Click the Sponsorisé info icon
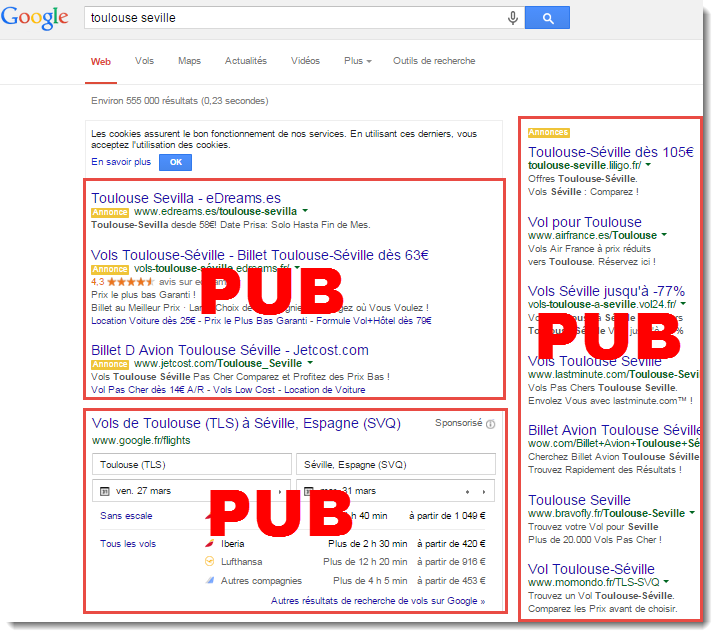Viewport: 718px width, 637px height. pos(490,424)
